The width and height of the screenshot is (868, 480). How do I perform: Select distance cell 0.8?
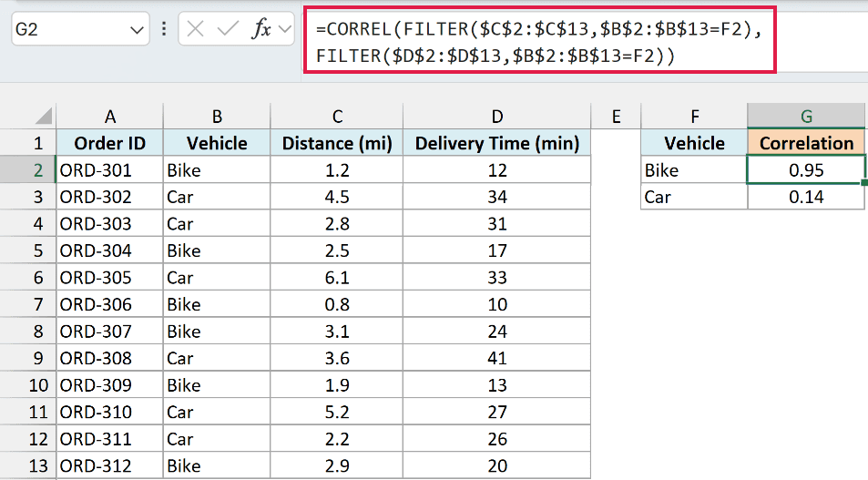click(x=337, y=304)
